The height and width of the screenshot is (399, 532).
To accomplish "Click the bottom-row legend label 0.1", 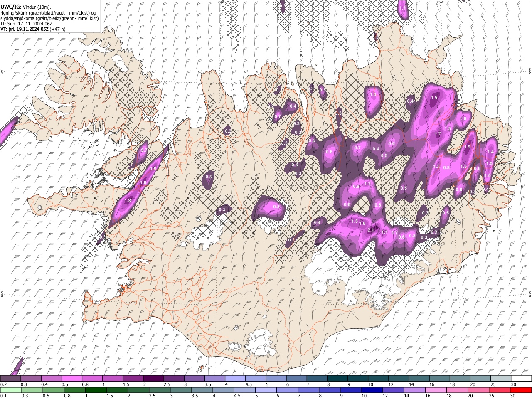I will coord(3,396).
